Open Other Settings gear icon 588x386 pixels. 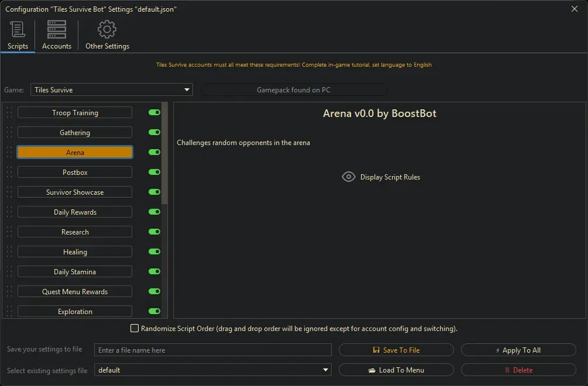[107, 29]
